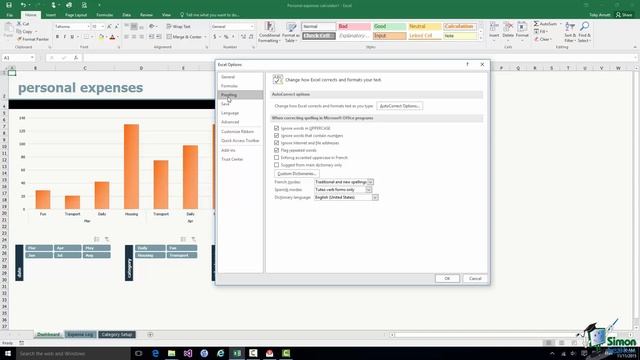The width and height of the screenshot is (640, 360).
Task: Expand the Merge & Center dropdown arrow
Action: pyautogui.click(x=205, y=37)
